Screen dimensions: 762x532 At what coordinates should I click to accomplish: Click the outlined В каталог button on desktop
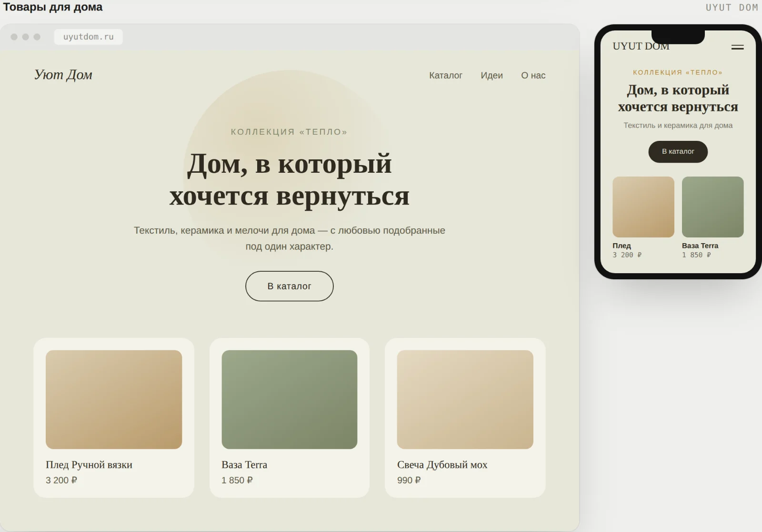point(290,286)
